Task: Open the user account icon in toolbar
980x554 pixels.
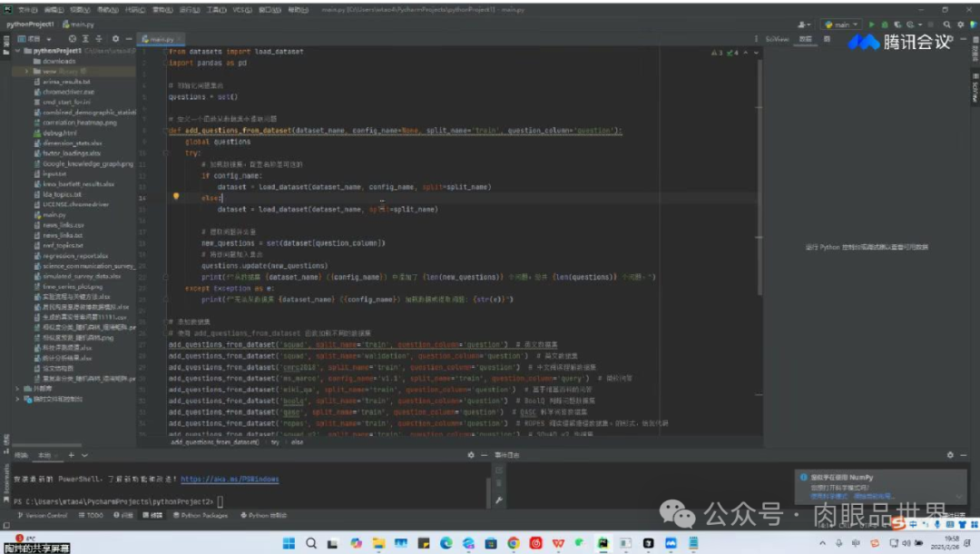Action: (802, 25)
